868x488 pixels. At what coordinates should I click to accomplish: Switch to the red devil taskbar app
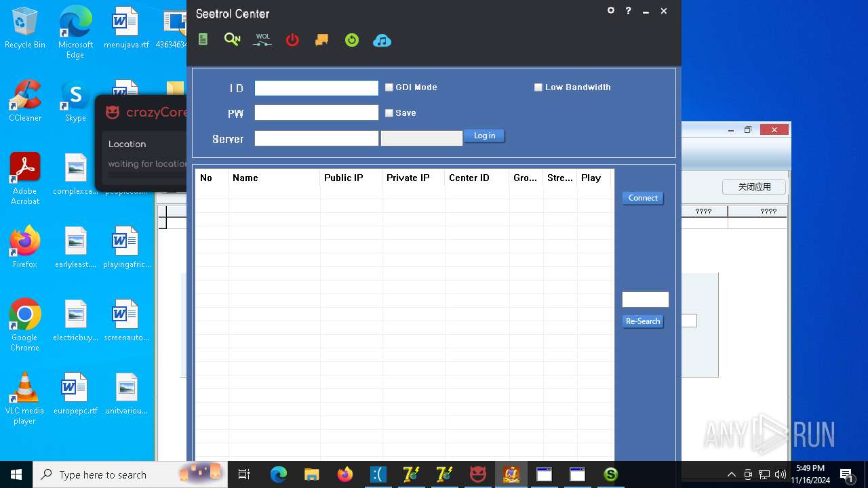(x=478, y=474)
